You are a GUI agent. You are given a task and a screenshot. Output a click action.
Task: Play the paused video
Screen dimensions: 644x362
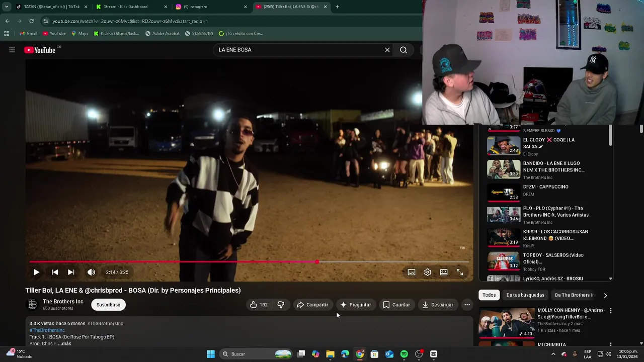[x=36, y=272]
